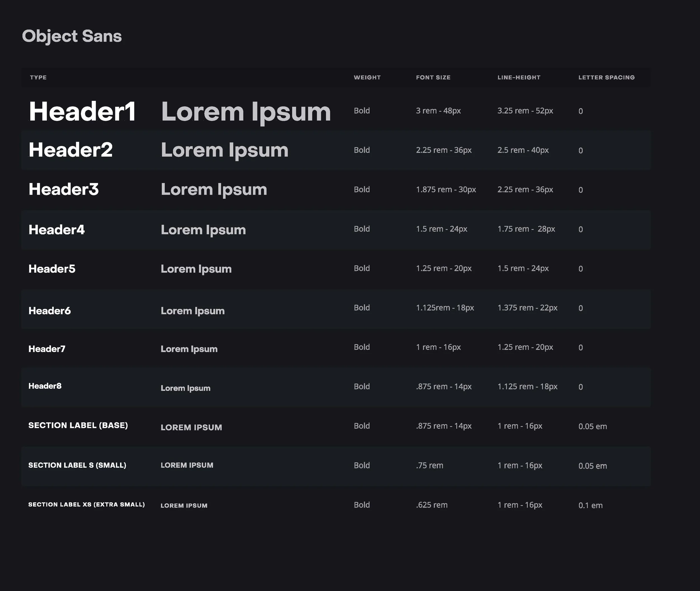Screen dimensions: 700x591
Task: Click the FONT SIZE column header
Action: point(433,77)
